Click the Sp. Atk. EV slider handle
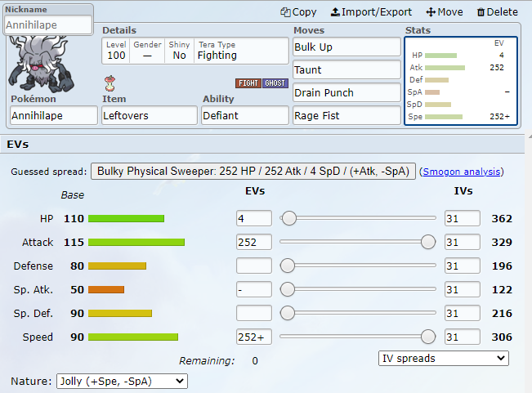This screenshot has height=393, width=532. coord(288,289)
